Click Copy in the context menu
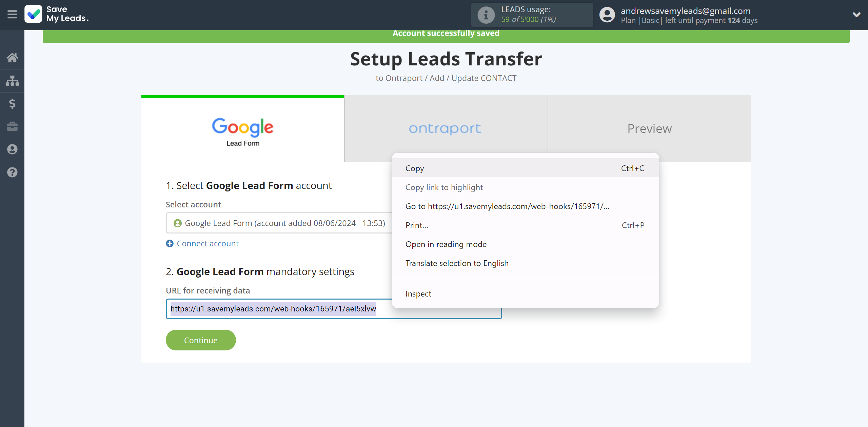Viewport: 868px width, 427px height. click(415, 168)
